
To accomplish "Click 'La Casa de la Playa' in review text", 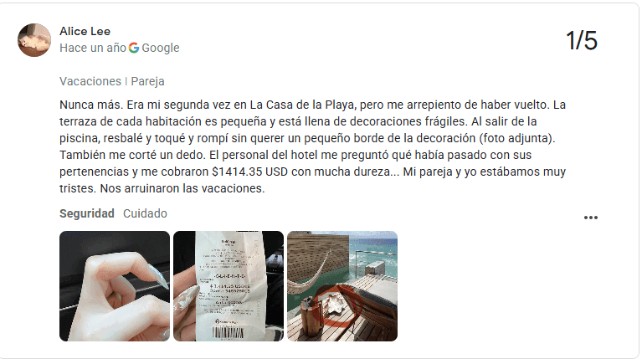I will pyautogui.click(x=302, y=105).
